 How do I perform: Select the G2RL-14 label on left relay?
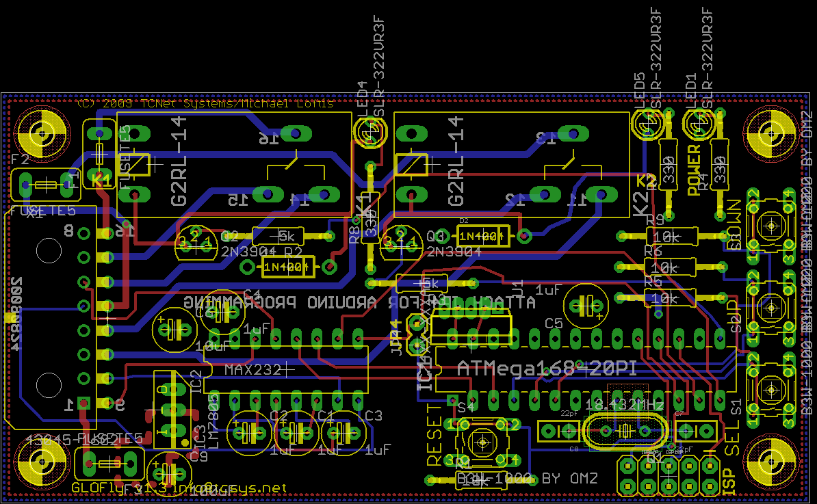[178, 161]
